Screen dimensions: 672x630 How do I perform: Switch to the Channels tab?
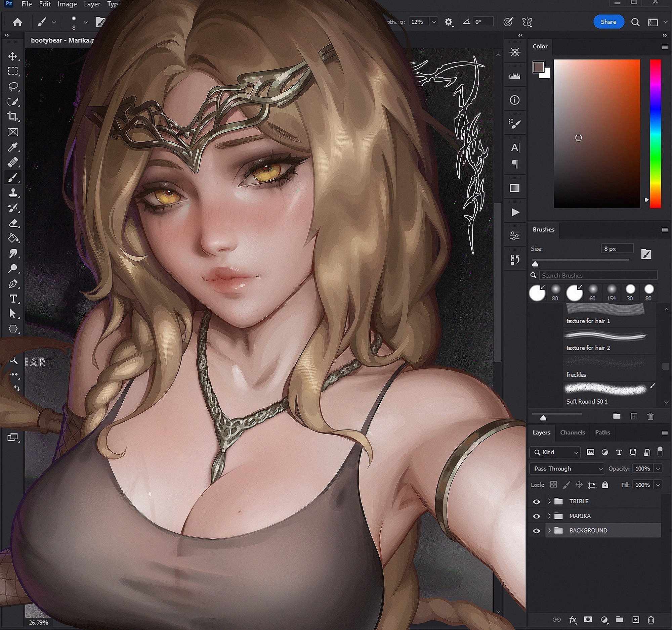point(572,433)
